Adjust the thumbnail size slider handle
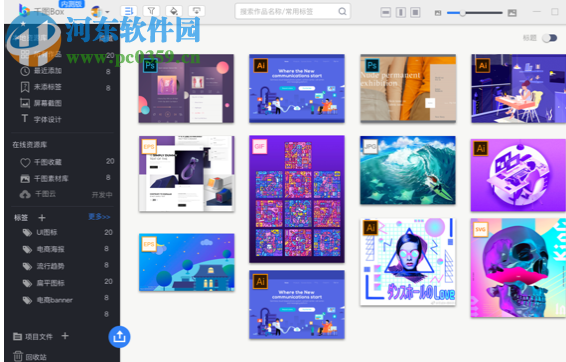This screenshot has width=566, height=362. click(462, 13)
